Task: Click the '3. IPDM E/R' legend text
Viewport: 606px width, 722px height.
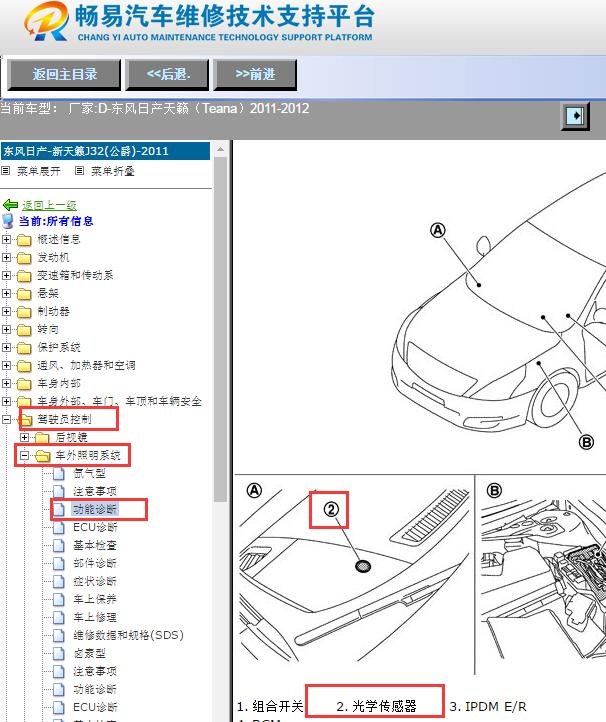Action: [x=488, y=706]
